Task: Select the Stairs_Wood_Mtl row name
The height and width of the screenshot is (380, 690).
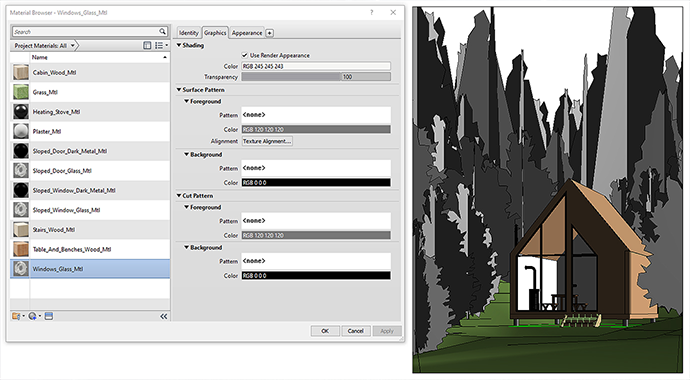Action: (54, 230)
